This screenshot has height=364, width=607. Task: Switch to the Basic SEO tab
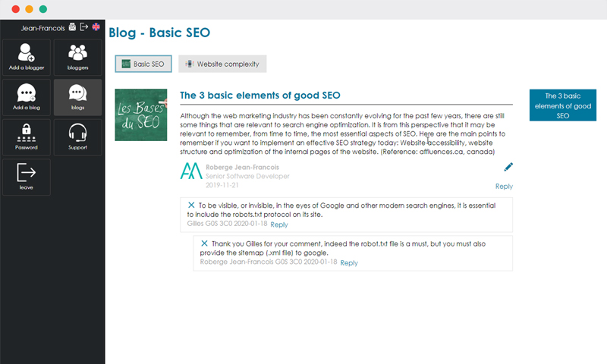coord(143,64)
